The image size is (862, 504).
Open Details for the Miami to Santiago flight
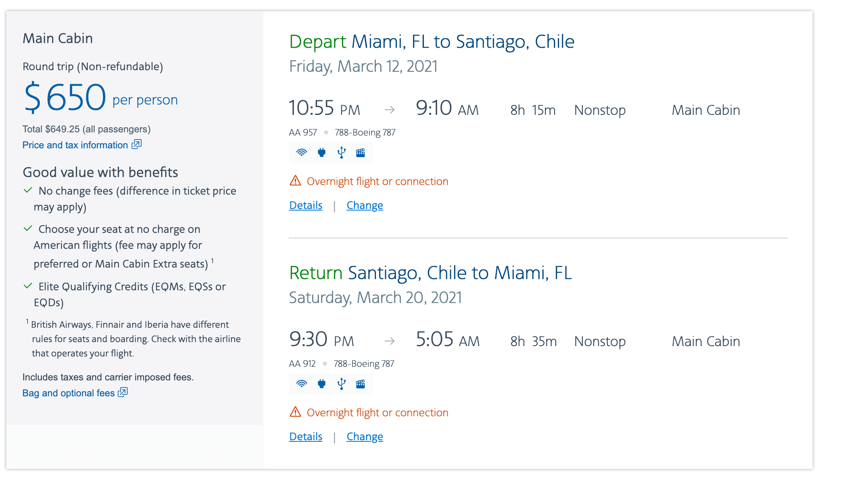coord(306,205)
